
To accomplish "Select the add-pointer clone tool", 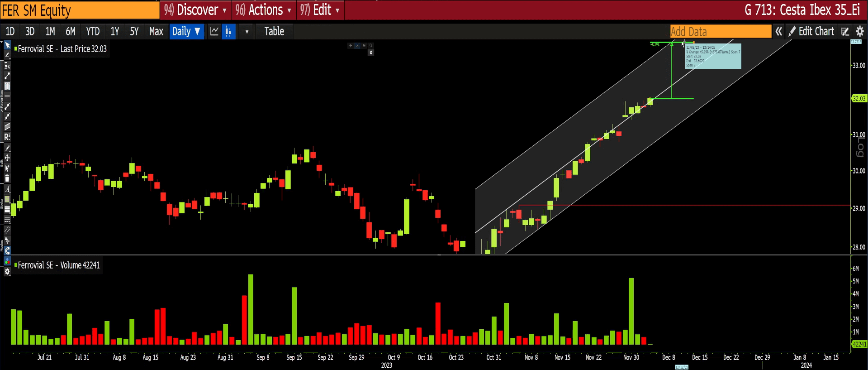I will (7, 168).
